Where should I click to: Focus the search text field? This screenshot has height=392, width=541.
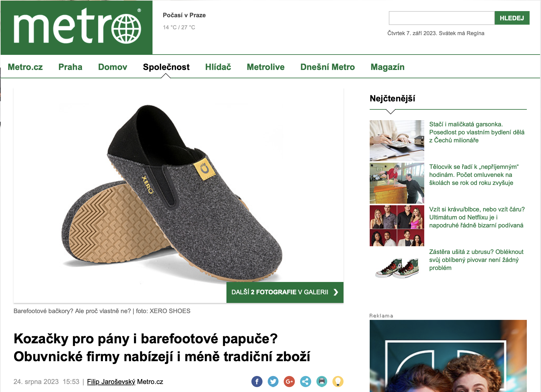point(441,18)
